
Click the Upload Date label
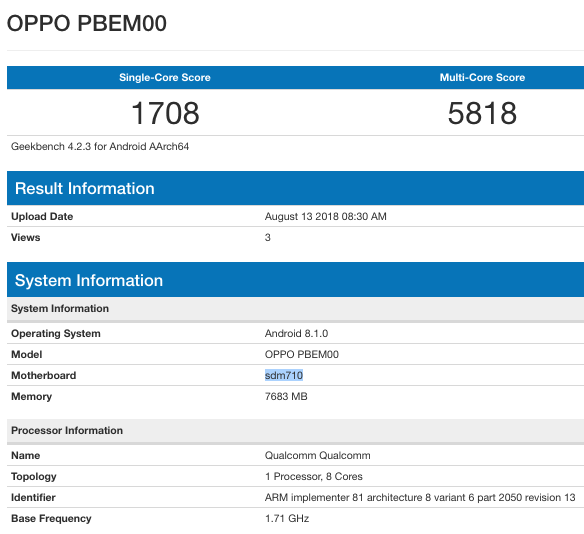point(42,216)
